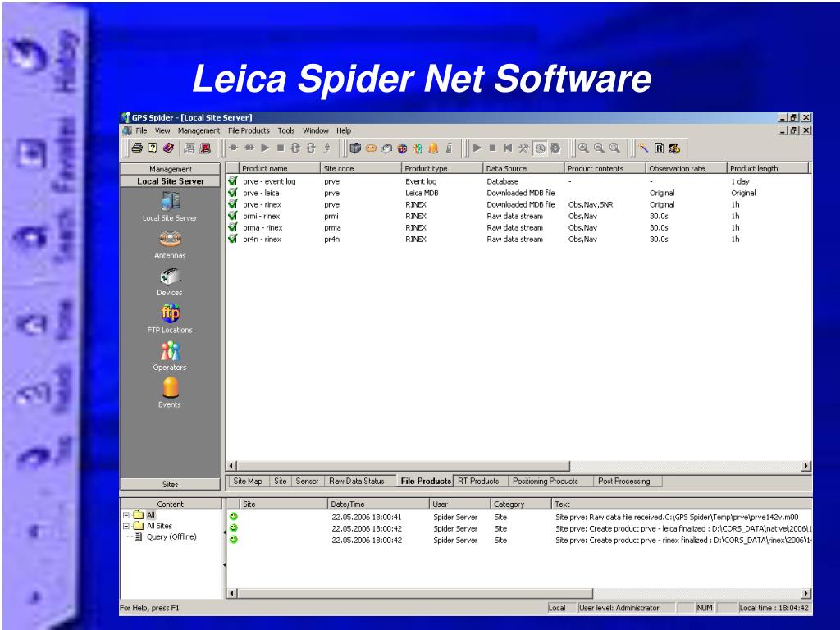Open Antennas in the Management sidebar
Viewport: 840px width, 630px height.
[170, 244]
